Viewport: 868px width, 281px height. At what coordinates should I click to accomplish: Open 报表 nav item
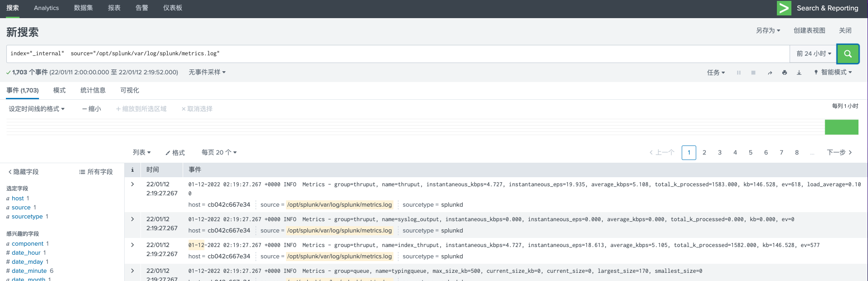[114, 8]
